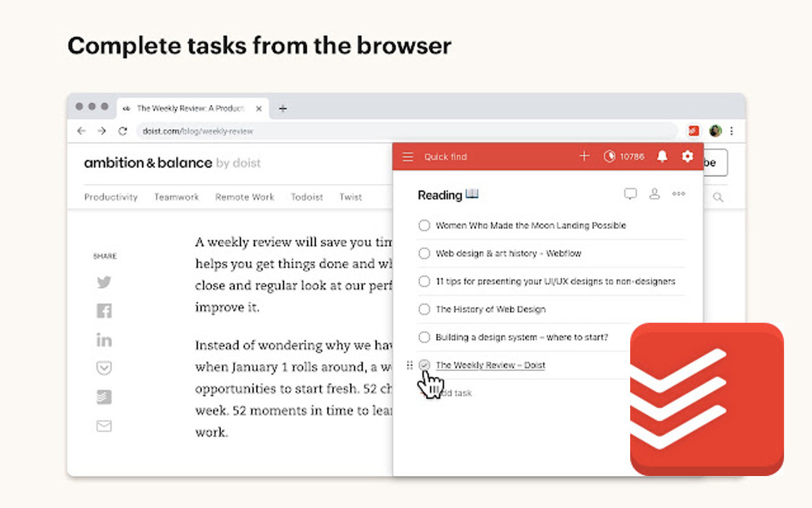
Task: Open the Web design & art history – Webflow text
Action: coord(508,253)
